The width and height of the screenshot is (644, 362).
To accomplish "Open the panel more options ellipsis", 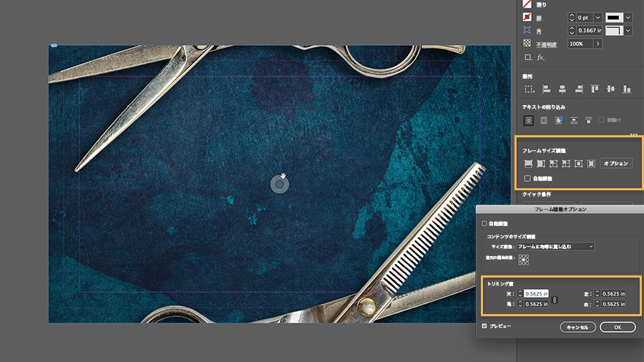I will pos(634,134).
